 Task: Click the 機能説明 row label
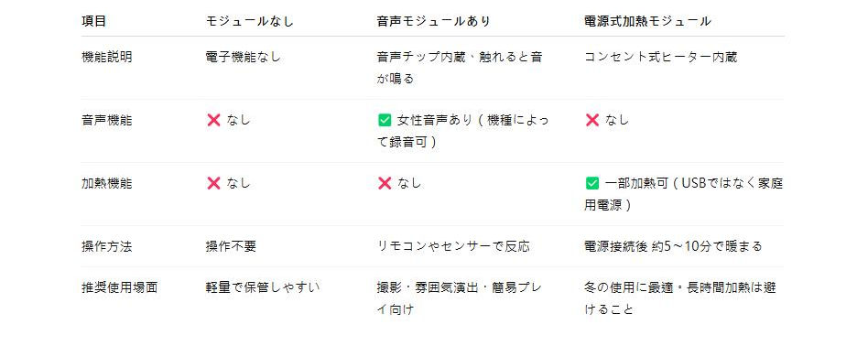click(107, 57)
